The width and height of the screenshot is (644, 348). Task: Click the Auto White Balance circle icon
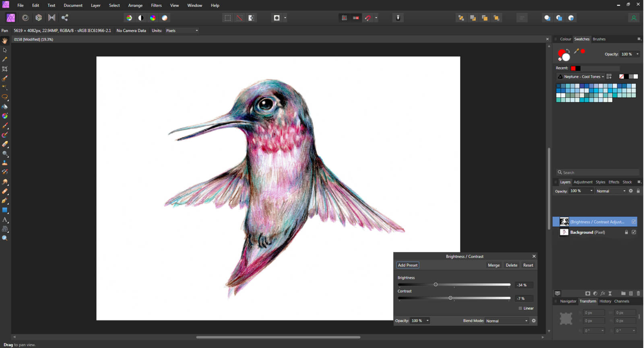pyautogui.click(x=165, y=18)
